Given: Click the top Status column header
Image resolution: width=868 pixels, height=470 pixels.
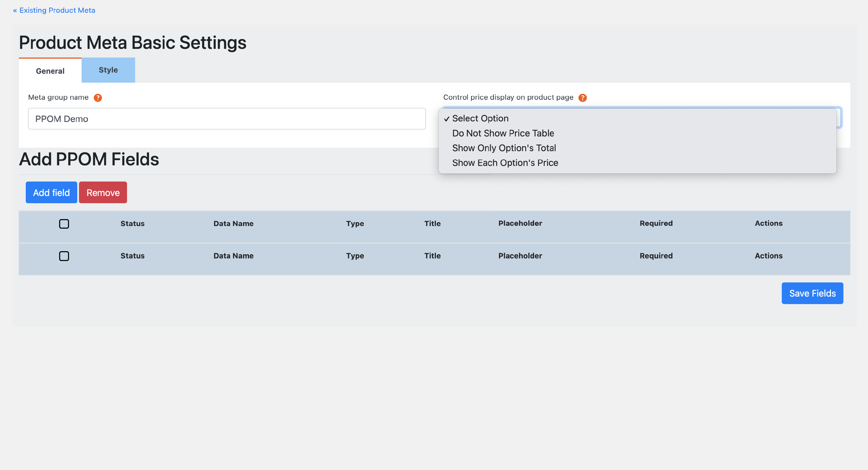Looking at the screenshot, I should click(133, 223).
